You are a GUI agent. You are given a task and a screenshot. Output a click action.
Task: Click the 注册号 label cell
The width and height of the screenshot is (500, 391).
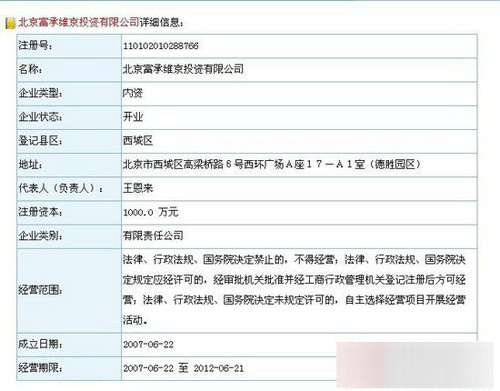pyautogui.click(x=69, y=46)
